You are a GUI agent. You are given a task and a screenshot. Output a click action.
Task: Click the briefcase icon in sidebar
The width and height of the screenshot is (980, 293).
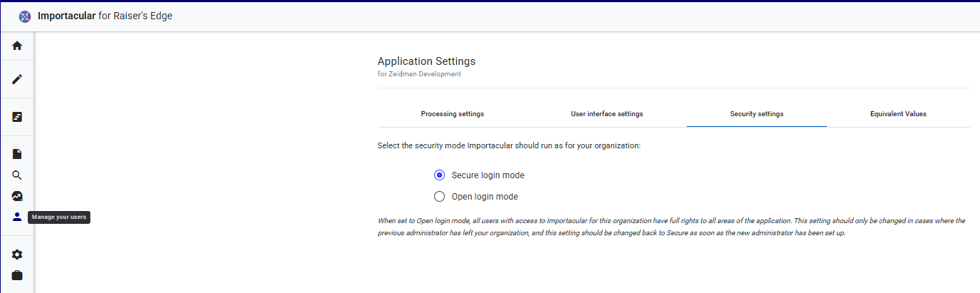coord(17,275)
